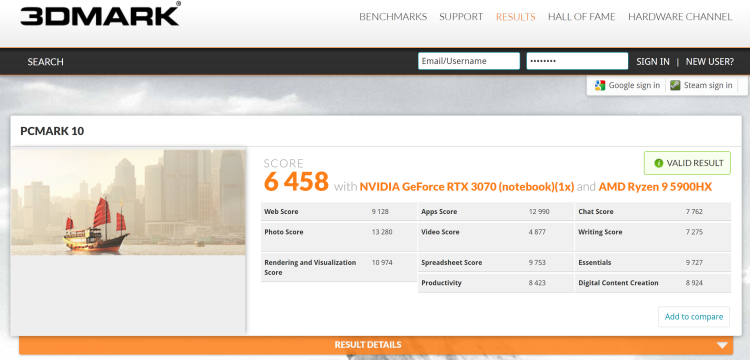
Task: Click the Video Score value 4 877
Action: pyautogui.click(x=537, y=232)
